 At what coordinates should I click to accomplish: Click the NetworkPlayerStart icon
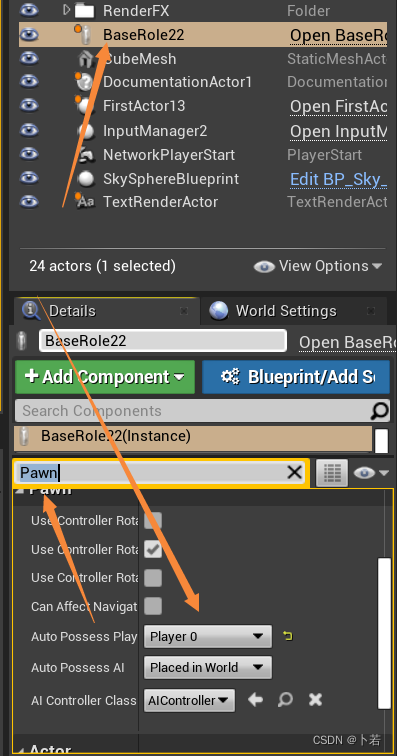tap(85, 155)
